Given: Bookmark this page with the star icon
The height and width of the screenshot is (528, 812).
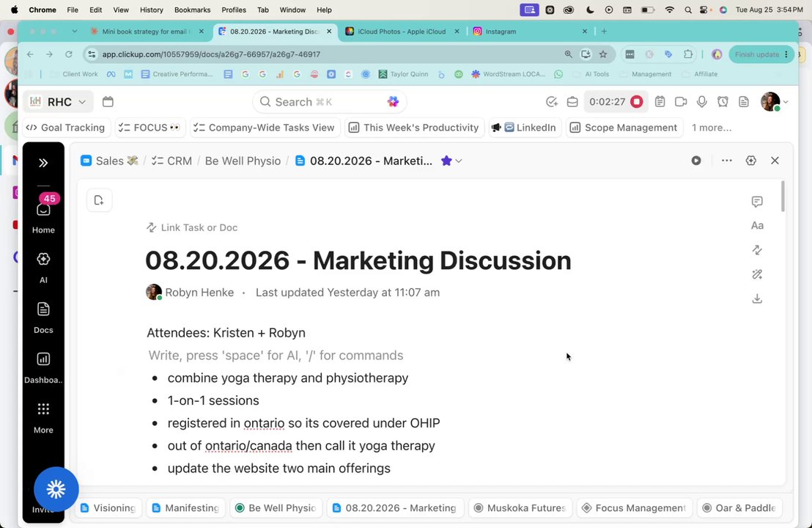Looking at the screenshot, I should [603, 54].
